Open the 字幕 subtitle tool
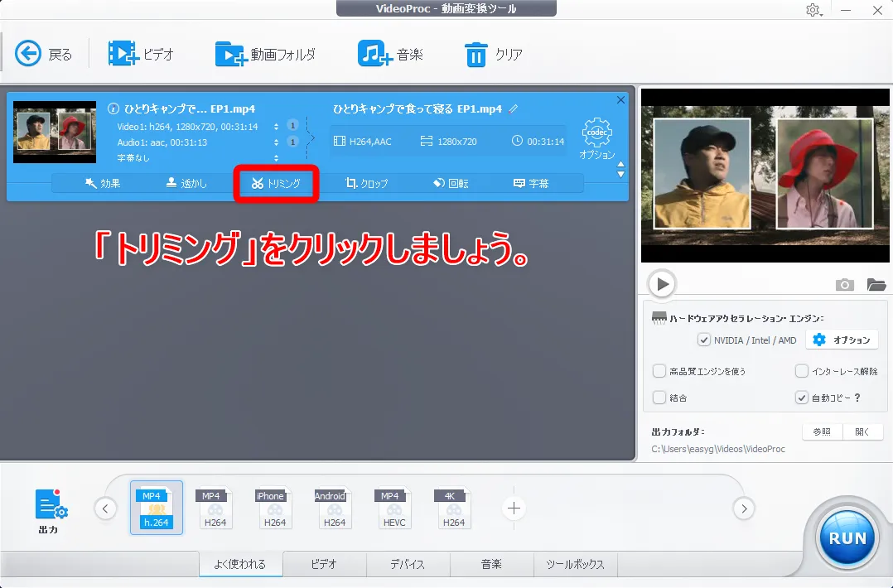This screenshot has width=893, height=588. 531,183
